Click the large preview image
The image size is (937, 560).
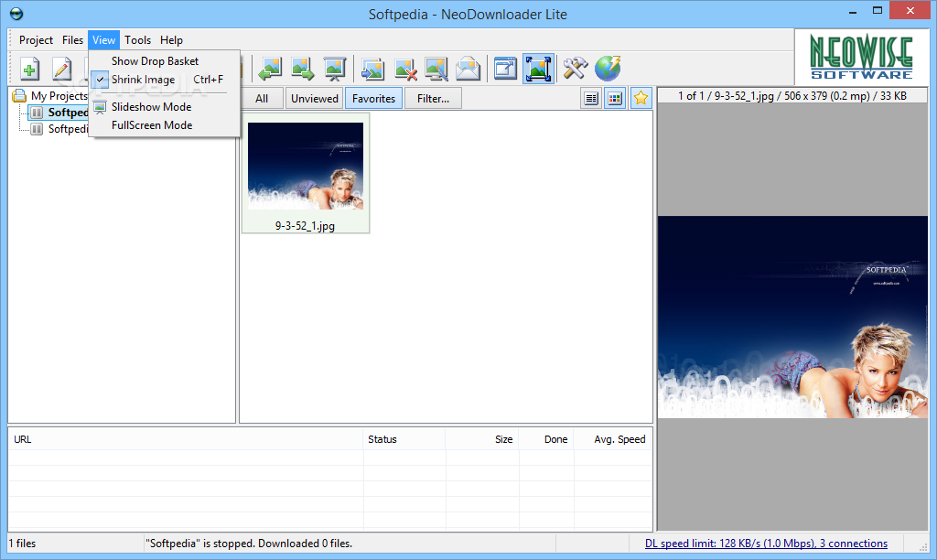point(792,317)
